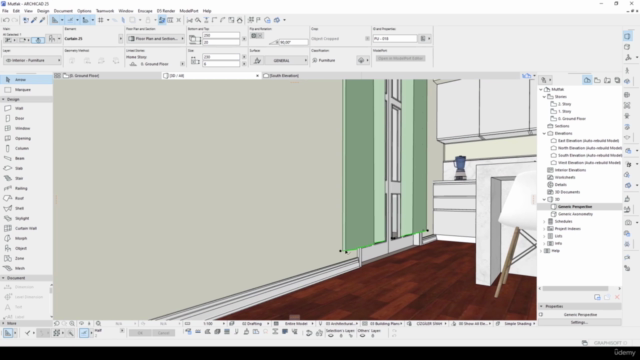Click Navigator horizontal scrollbar
The height and width of the screenshot is (360, 640).
(575, 289)
